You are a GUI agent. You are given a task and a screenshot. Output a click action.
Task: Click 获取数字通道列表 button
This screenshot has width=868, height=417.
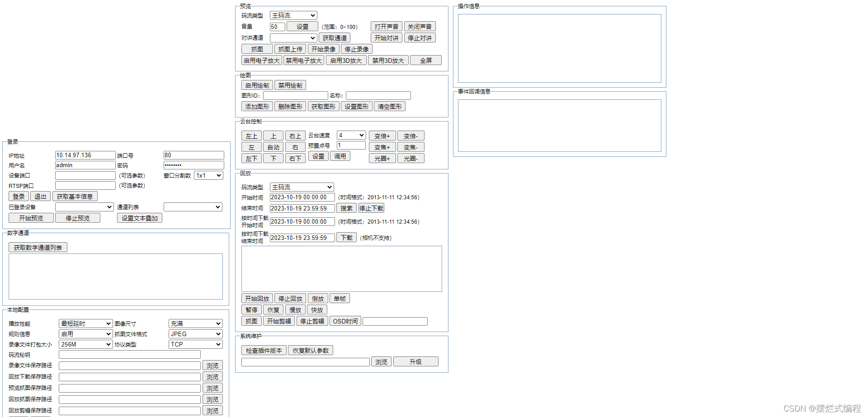38,248
